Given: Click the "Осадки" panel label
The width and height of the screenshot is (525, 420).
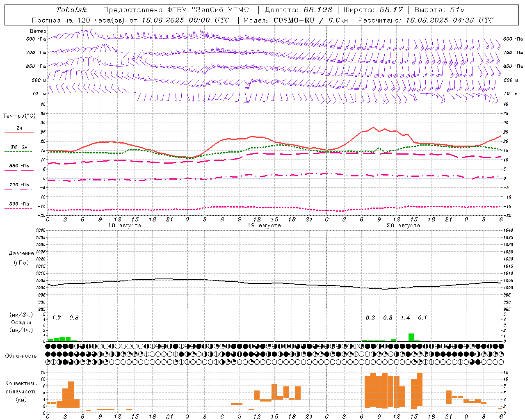Looking at the screenshot, I should (21, 322).
